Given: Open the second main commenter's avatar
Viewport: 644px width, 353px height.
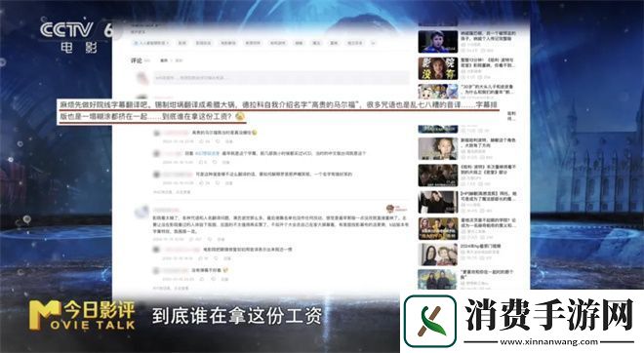Looking at the screenshot, I should click(141, 212).
